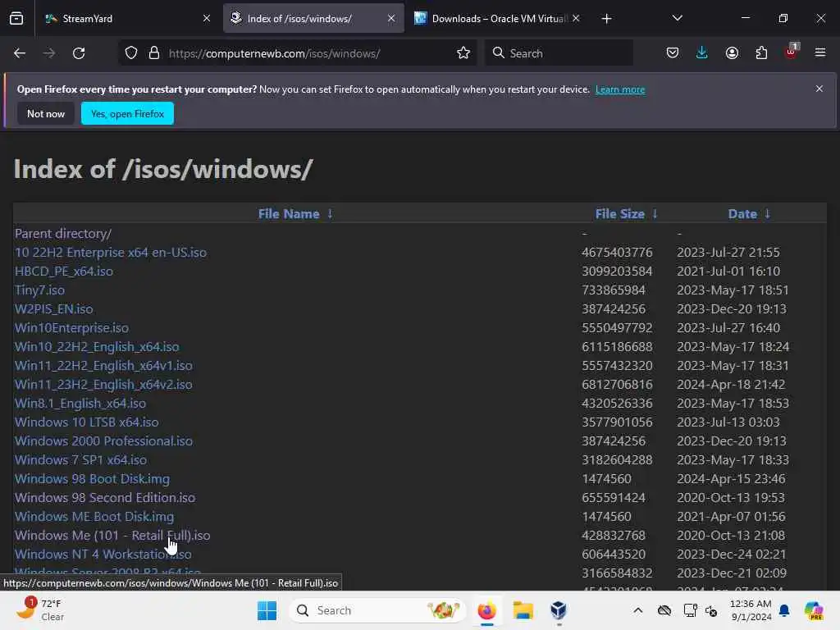Open the Learn more link
The width and height of the screenshot is (840, 630).
click(620, 89)
